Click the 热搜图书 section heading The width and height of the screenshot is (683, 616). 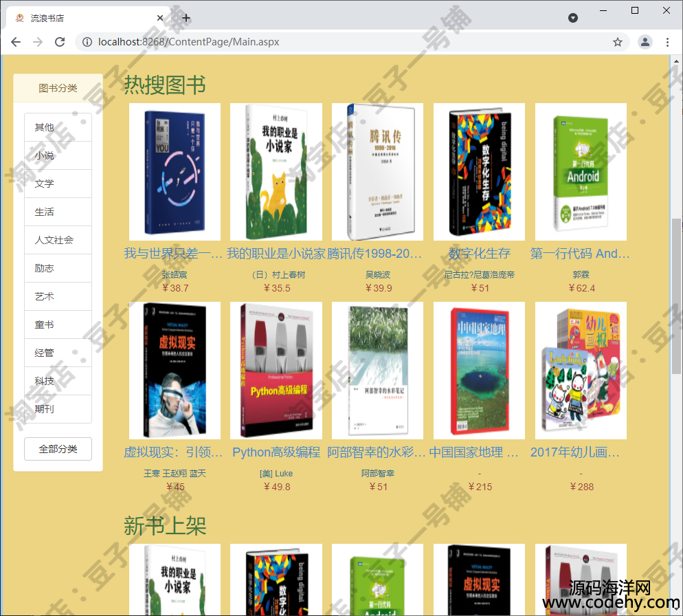[x=165, y=85]
